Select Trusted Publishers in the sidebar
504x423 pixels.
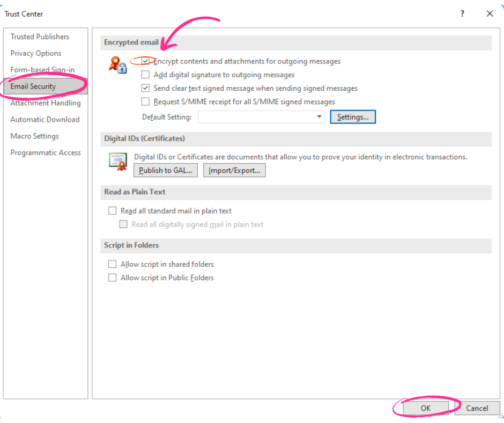click(x=40, y=37)
